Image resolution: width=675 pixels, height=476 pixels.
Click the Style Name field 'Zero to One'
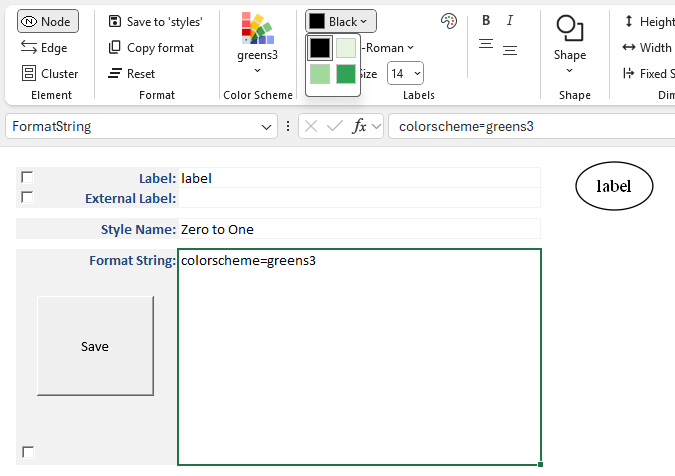tap(358, 229)
